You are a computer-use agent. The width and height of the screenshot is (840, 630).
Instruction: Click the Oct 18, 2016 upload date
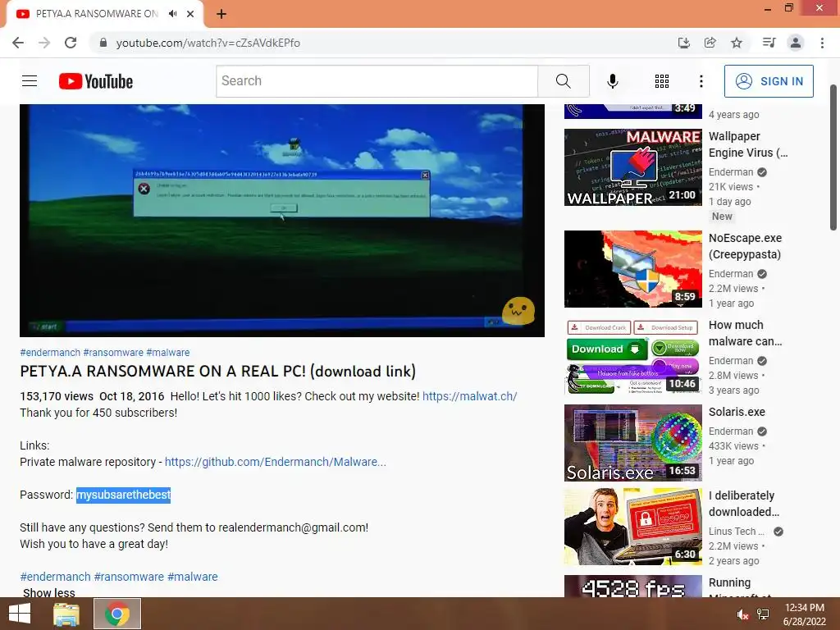(x=132, y=396)
